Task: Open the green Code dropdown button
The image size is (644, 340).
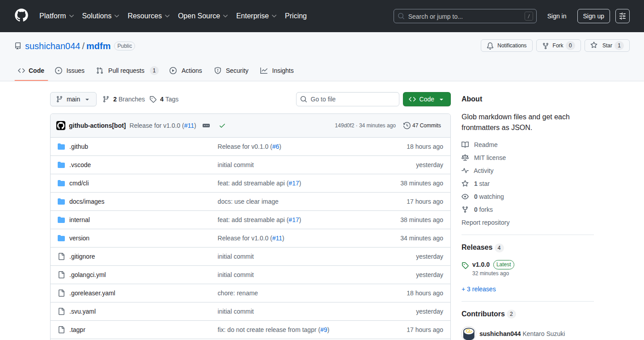Action: [427, 99]
